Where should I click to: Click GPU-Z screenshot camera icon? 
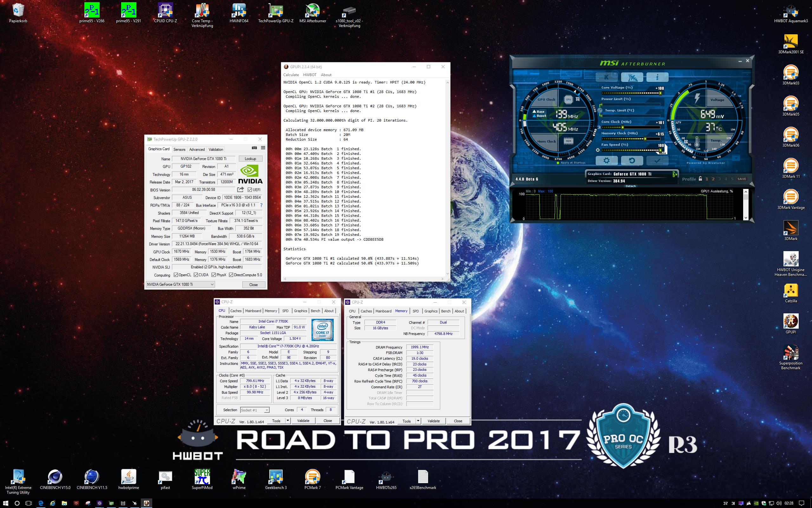click(254, 148)
